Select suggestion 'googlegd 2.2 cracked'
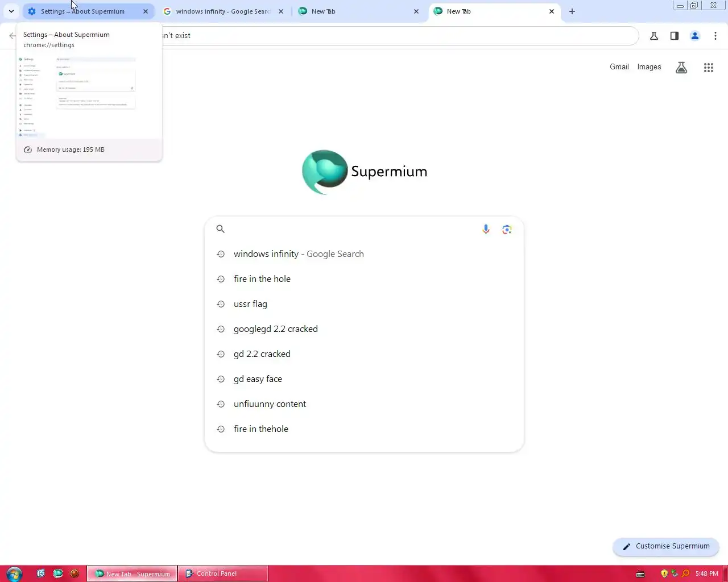 (364, 329)
